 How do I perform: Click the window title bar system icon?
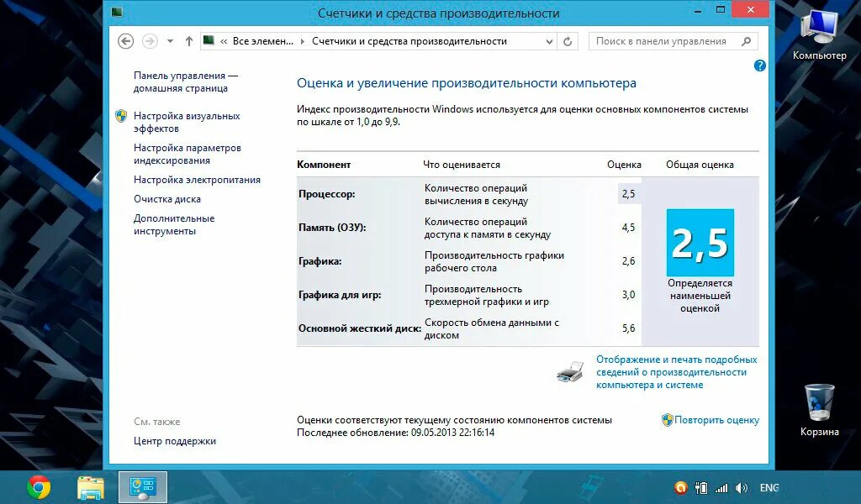[117, 11]
